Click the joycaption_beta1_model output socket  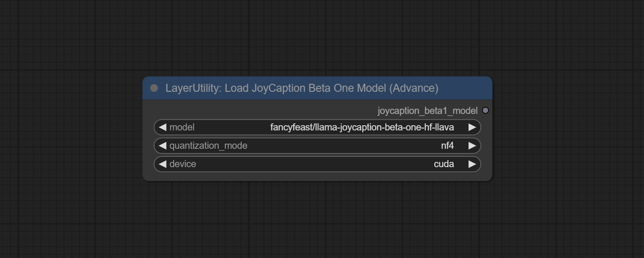[485, 111]
